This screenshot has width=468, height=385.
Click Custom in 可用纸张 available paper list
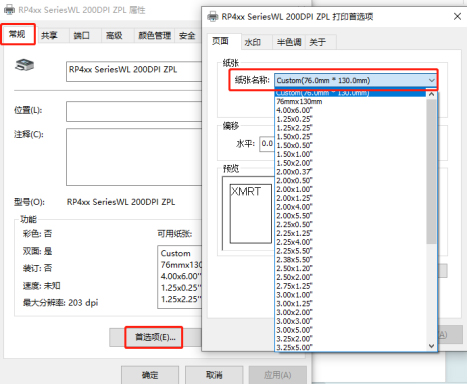point(175,253)
